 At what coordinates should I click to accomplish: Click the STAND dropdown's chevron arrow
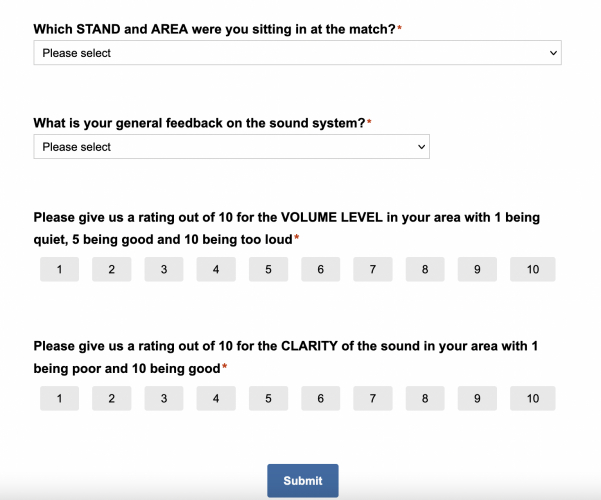tap(552, 53)
